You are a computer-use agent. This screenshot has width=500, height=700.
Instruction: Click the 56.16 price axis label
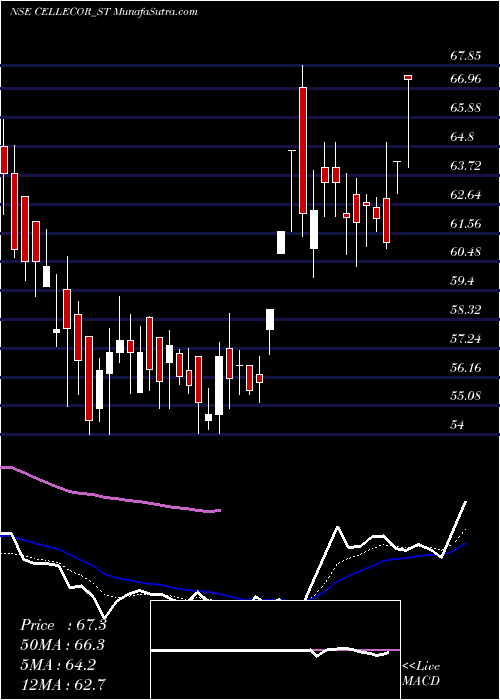(466, 367)
